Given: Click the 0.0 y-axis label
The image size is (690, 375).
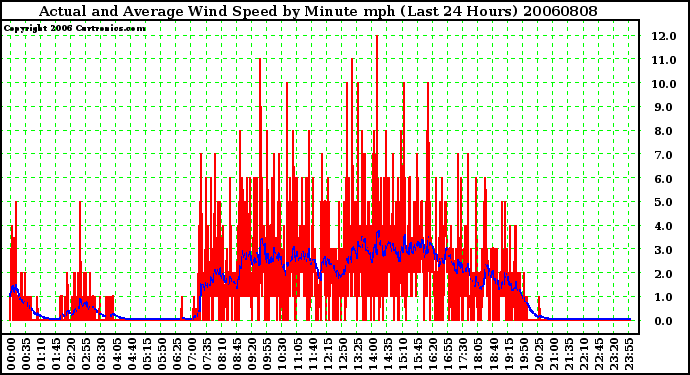Looking at the screenshot, I should point(664,321).
